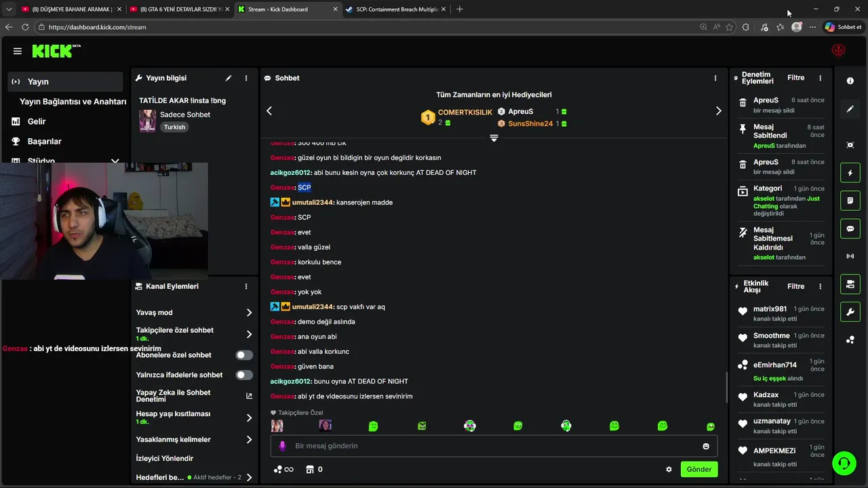Viewport: 868px width, 488px height.
Task: Click the note page icon in the right sidebar
Action: (850, 201)
